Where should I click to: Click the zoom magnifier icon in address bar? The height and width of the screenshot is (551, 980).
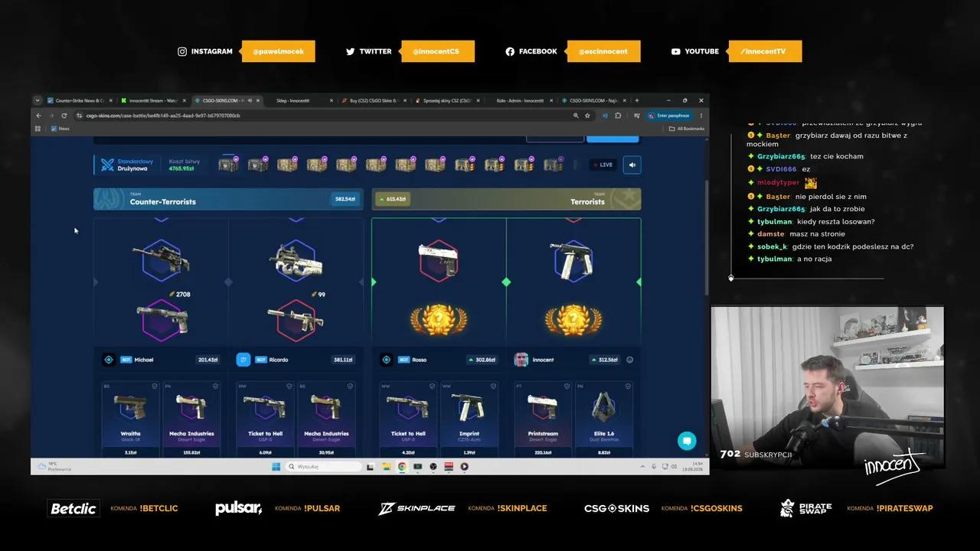pos(576,116)
